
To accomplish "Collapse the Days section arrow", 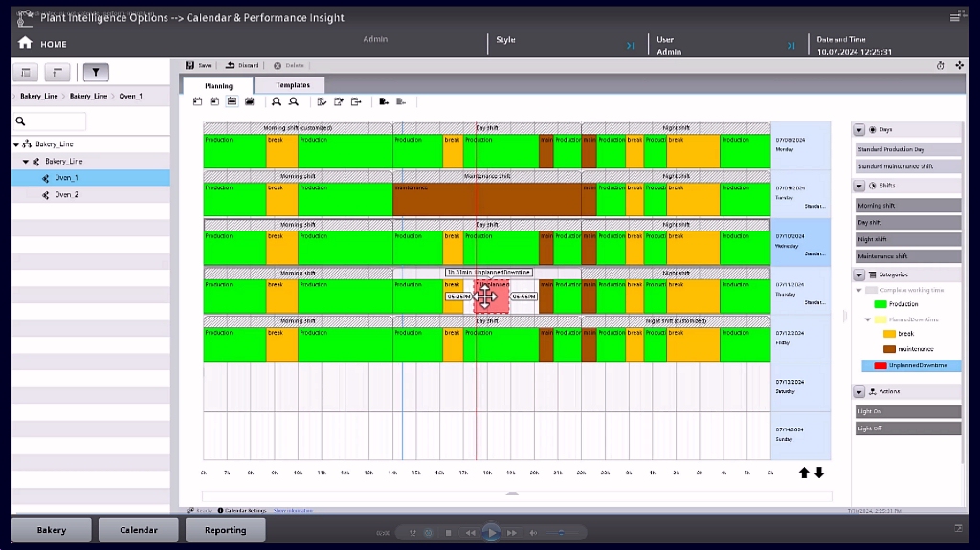I will click(858, 130).
